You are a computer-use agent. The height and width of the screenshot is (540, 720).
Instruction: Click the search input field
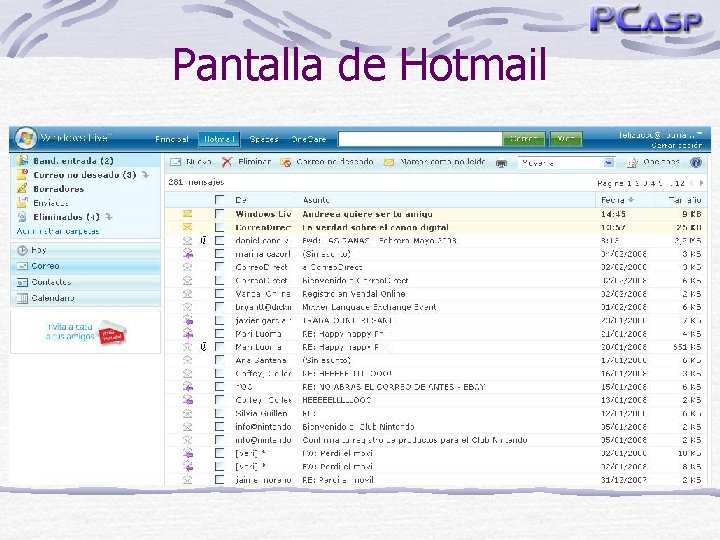coord(420,139)
